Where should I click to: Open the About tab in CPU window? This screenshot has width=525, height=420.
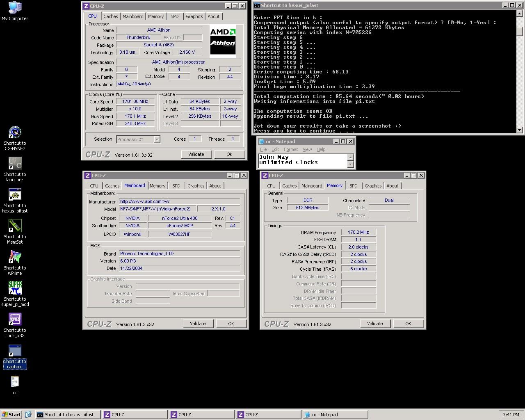tap(214, 16)
